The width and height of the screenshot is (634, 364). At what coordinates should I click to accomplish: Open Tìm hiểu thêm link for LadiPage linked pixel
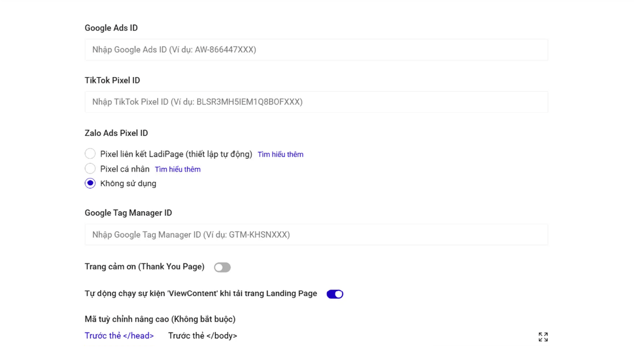tap(281, 155)
